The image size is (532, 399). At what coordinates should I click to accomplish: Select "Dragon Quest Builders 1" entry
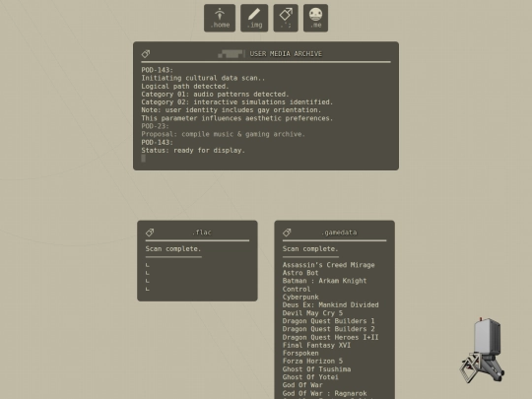[x=328, y=321]
